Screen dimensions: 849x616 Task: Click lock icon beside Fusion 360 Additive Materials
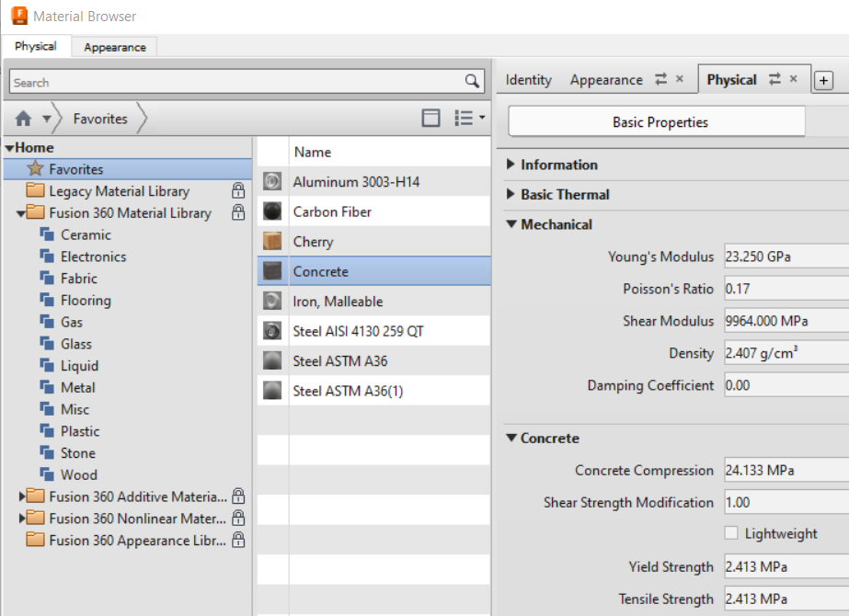(238, 496)
